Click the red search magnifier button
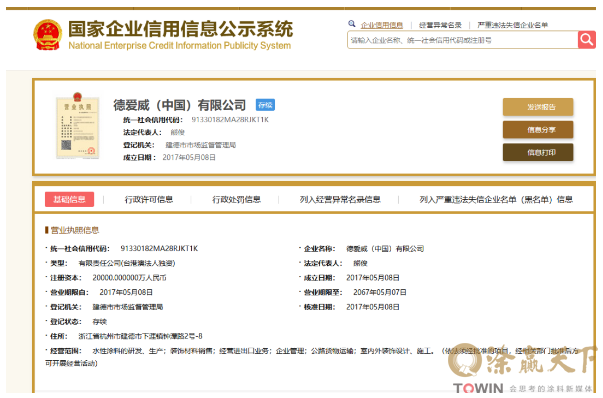This screenshot has height=398, width=603. point(586,40)
